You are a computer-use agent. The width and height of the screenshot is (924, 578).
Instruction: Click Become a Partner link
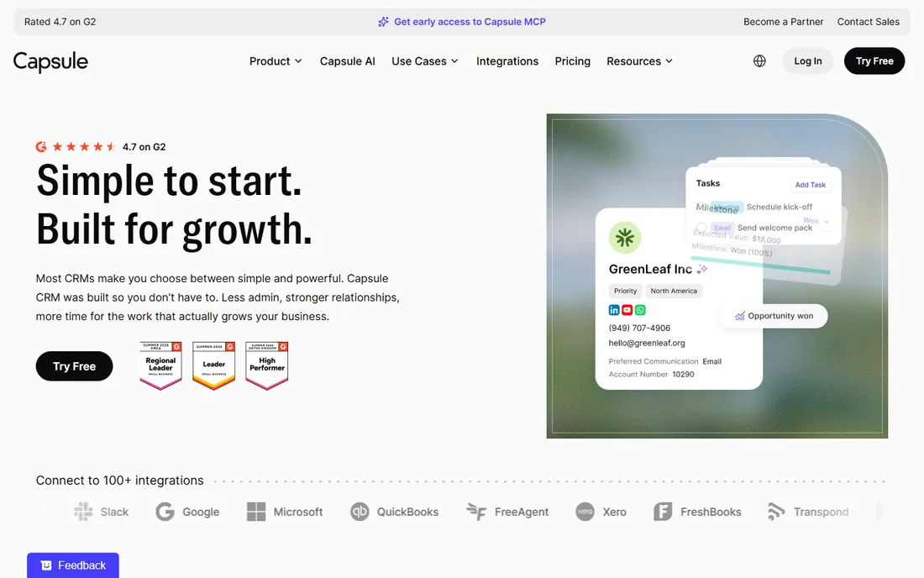[783, 22]
